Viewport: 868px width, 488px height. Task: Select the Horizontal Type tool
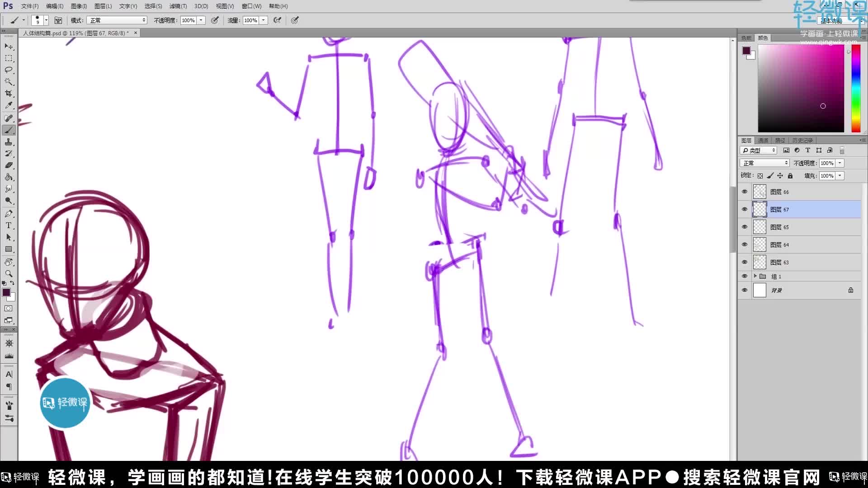[x=9, y=225]
